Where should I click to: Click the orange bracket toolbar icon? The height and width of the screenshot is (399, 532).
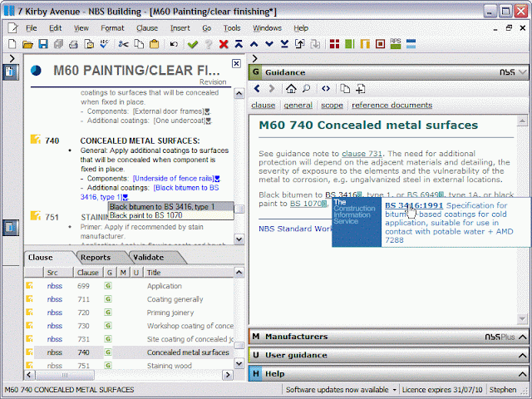pyautogui.click(x=365, y=44)
